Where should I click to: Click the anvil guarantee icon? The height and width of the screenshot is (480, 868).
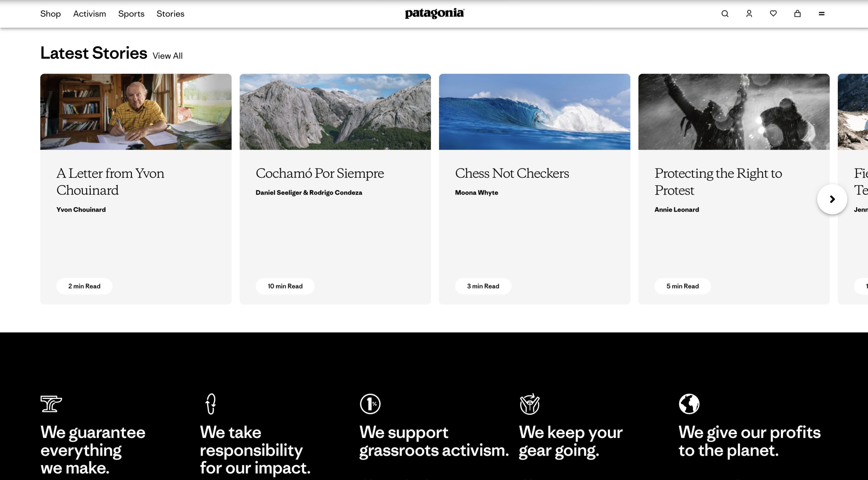coord(51,404)
